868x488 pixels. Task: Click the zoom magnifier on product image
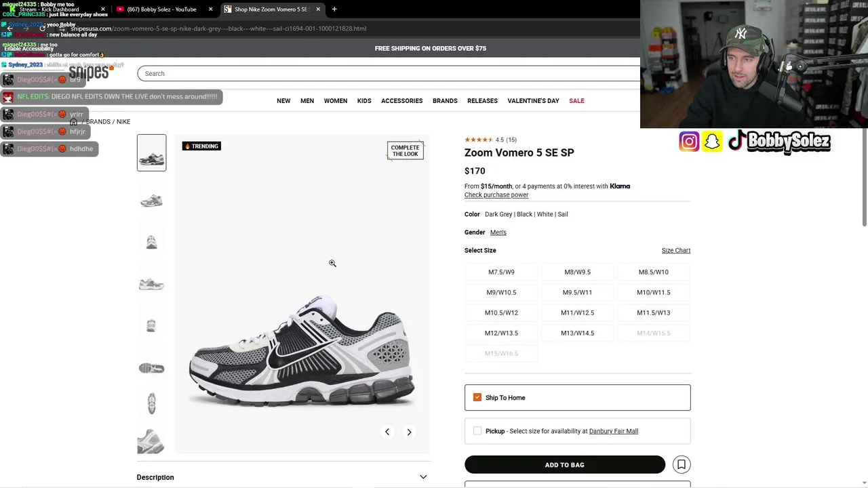click(332, 263)
